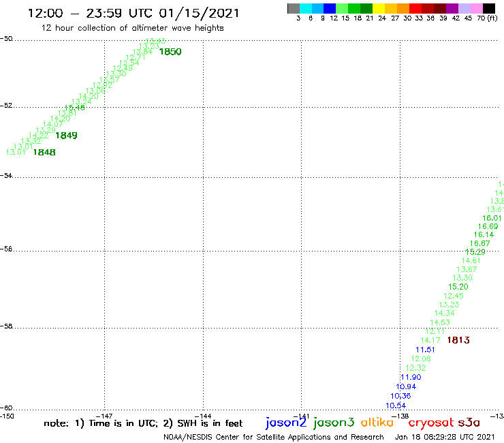Click the pink legend swatch
The width and height of the screenshot is (504, 443).
point(476,8)
